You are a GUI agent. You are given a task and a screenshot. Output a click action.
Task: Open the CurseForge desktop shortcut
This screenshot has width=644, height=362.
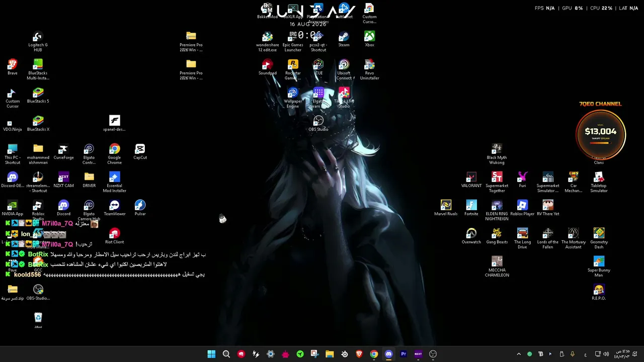pos(63,152)
